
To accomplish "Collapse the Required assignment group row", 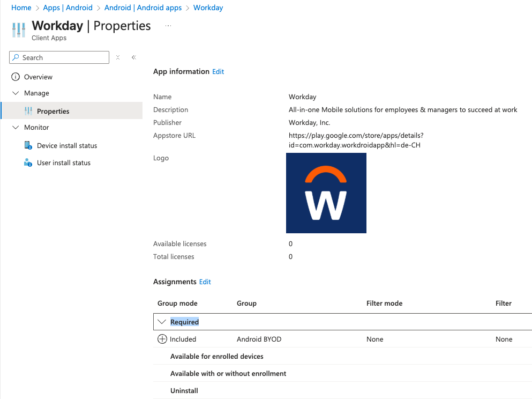I will point(162,321).
